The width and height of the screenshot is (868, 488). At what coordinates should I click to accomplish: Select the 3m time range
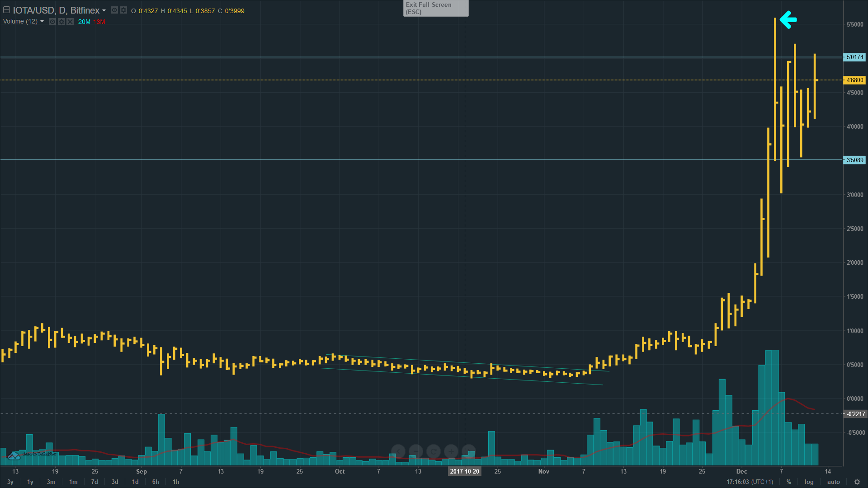coord(51,482)
